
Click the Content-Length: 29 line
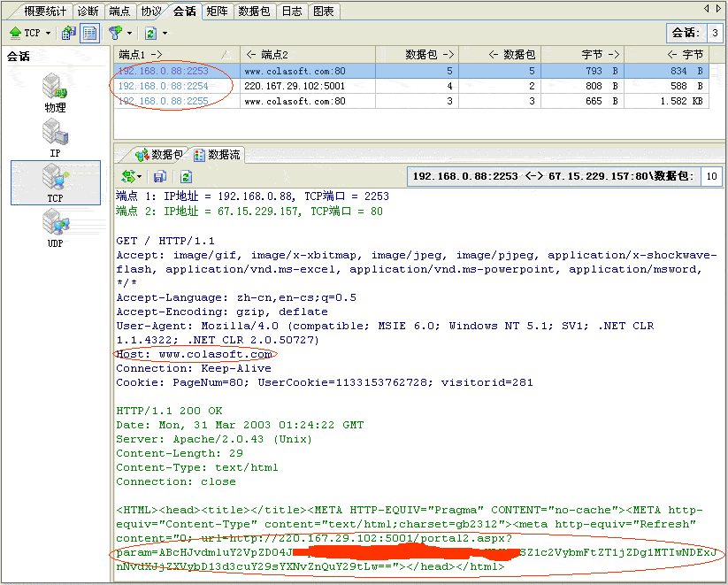tap(180, 453)
